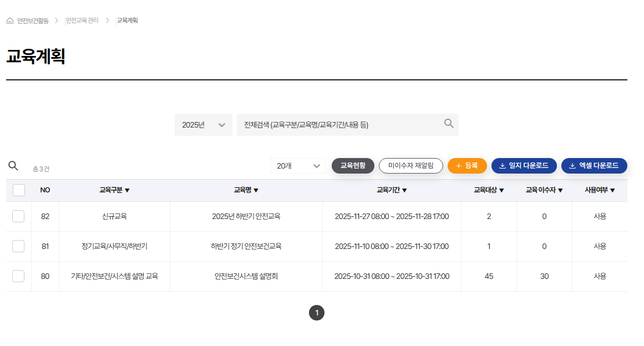644x346 pixels.
Task: Sort the table by 교육명 arrow
Action: tap(256, 191)
